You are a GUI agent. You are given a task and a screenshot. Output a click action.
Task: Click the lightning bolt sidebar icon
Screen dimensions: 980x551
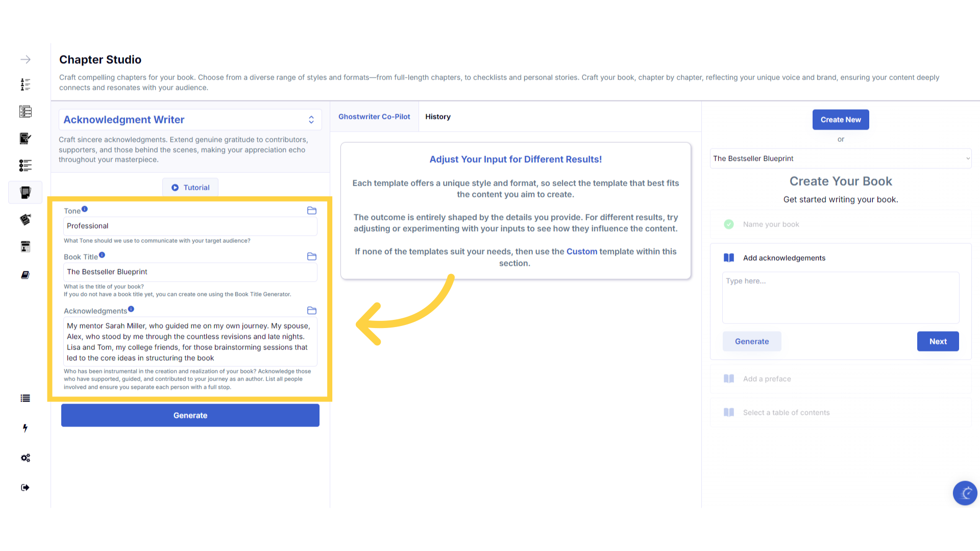click(25, 428)
